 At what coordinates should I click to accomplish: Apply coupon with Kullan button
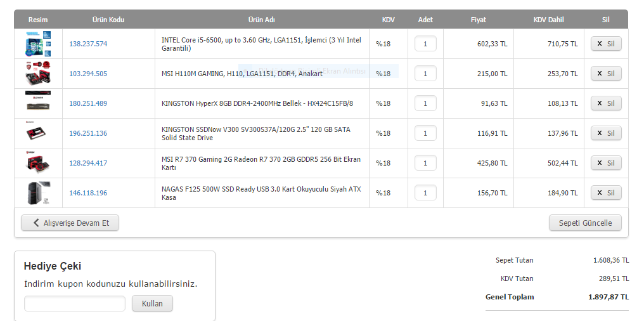coord(152,304)
